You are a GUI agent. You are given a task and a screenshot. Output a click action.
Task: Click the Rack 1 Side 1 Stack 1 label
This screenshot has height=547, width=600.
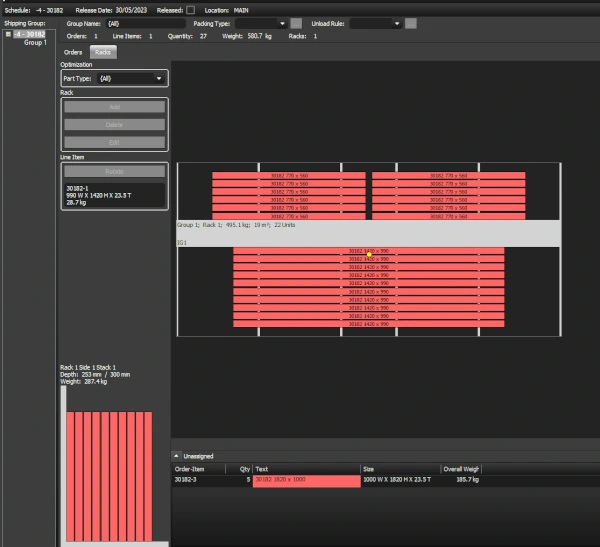88,367
